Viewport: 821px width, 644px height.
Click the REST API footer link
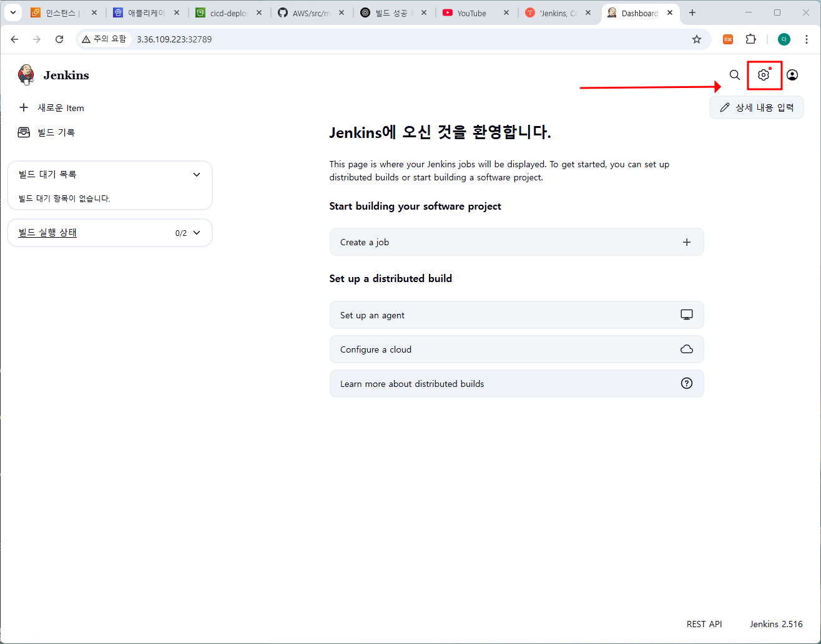pyautogui.click(x=704, y=624)
